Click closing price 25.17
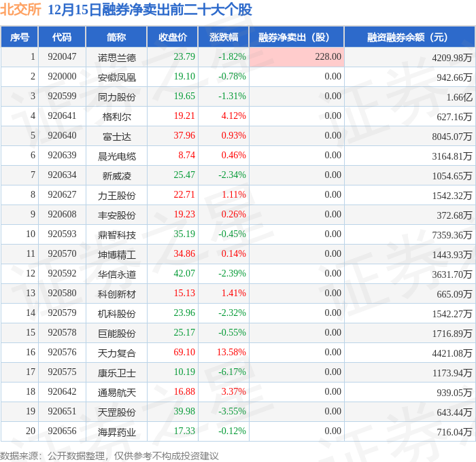476x462 pixels. pos(184,333)
